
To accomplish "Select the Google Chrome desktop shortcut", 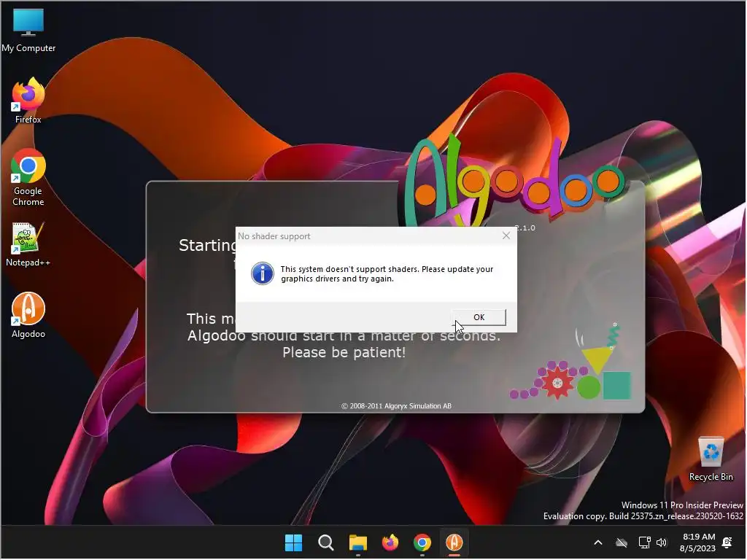I will click(x=28, y=178).
